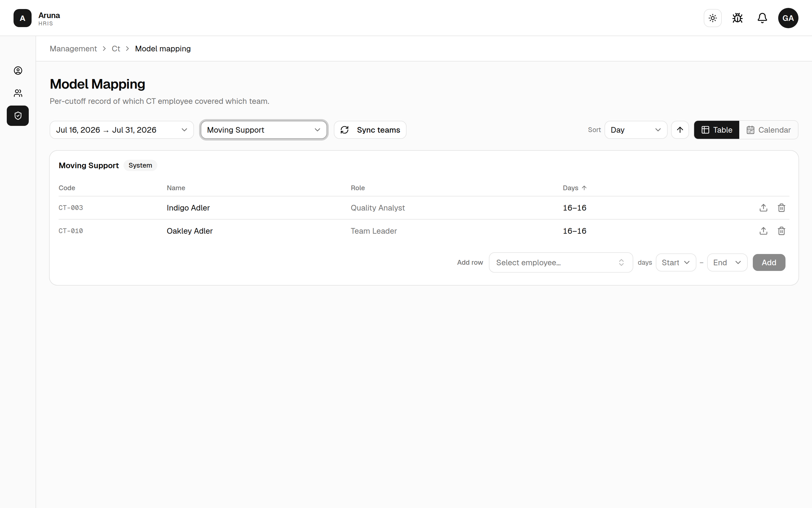Open the End day dropdown

point(727,263)
